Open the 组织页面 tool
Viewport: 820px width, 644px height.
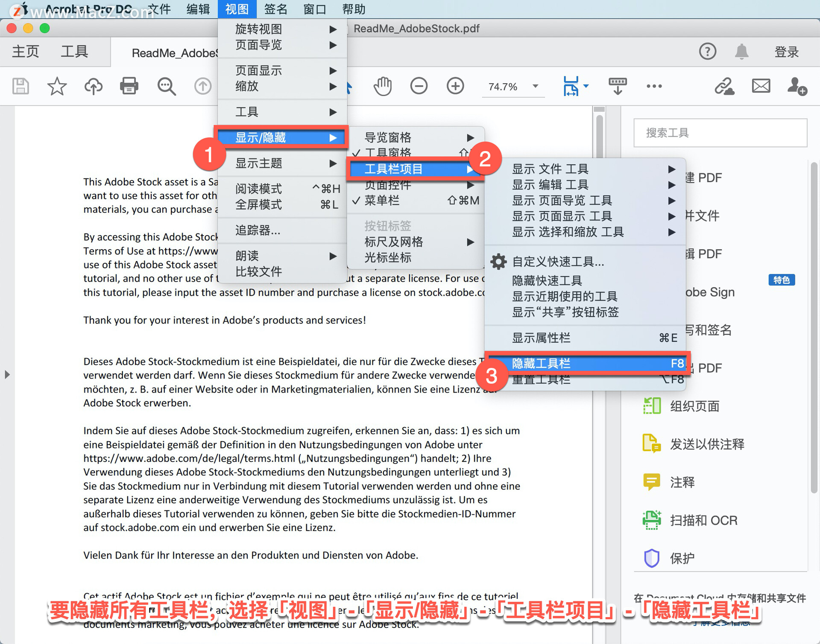(682, 406)
